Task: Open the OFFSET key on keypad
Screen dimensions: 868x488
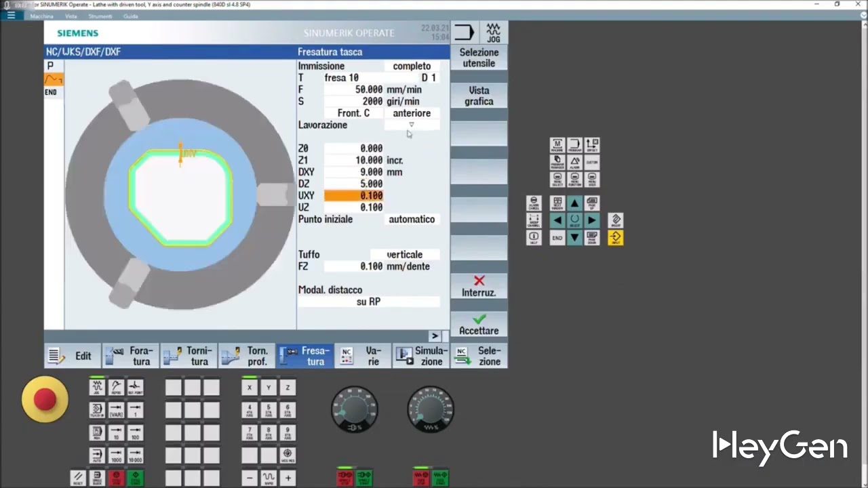Action: point(592,145)
